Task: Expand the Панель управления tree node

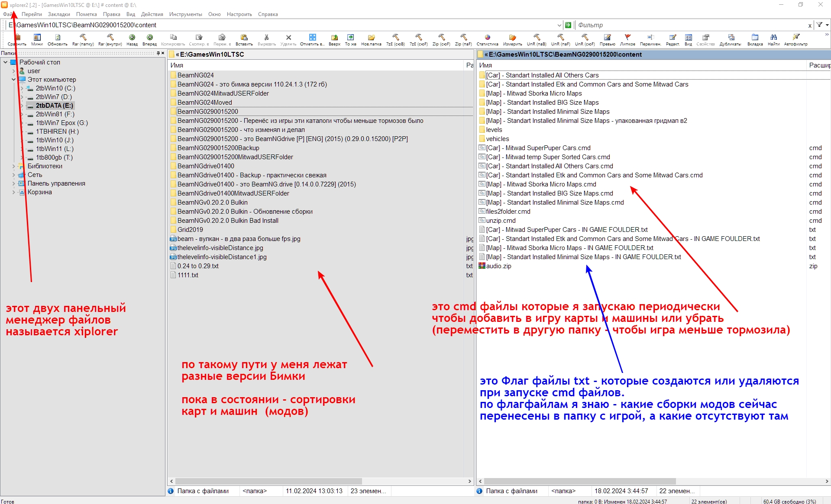Action: [13, 183]
